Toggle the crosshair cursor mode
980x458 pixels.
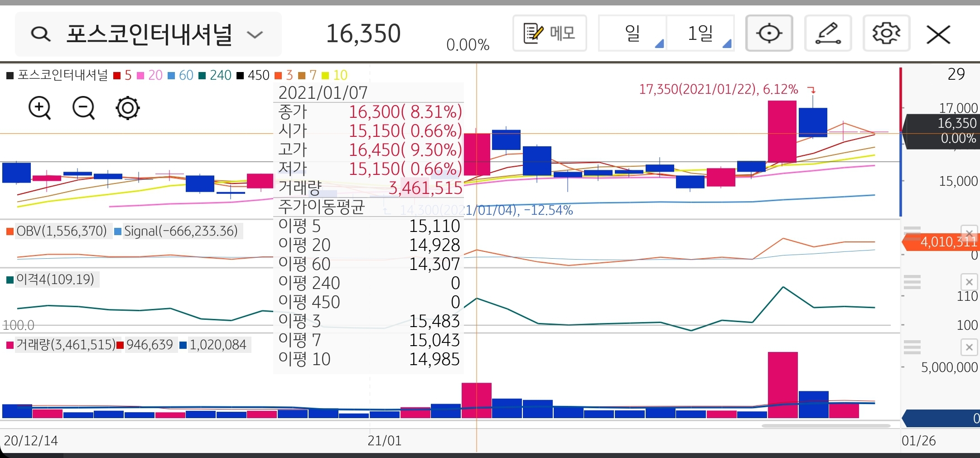point(769,33)
